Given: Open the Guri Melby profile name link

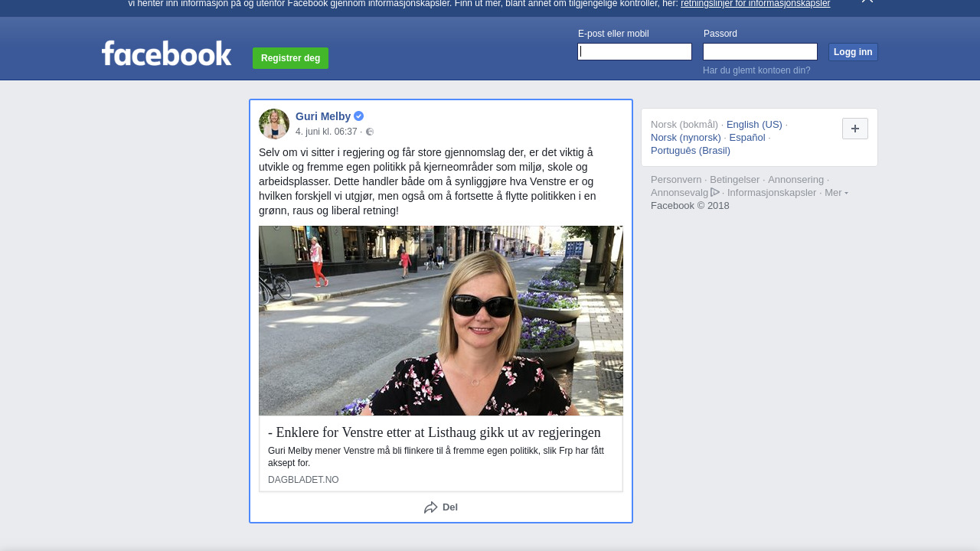Looking at the screenshot, I should point(323,116).
